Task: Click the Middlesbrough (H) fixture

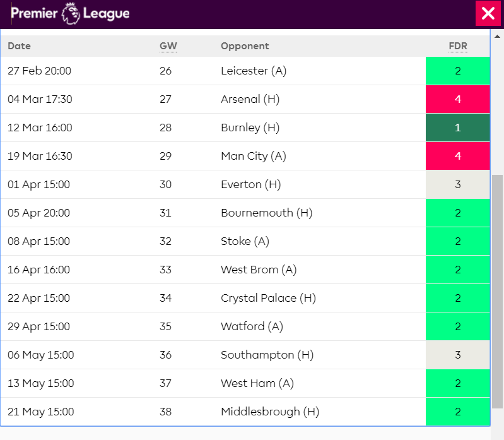Action: (x=269, y=412)
